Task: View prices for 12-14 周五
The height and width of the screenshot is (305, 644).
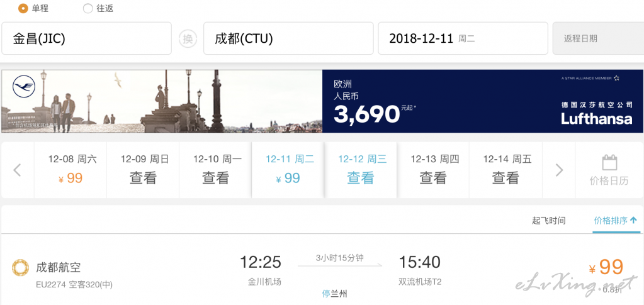Action: (x=506, y=170)
